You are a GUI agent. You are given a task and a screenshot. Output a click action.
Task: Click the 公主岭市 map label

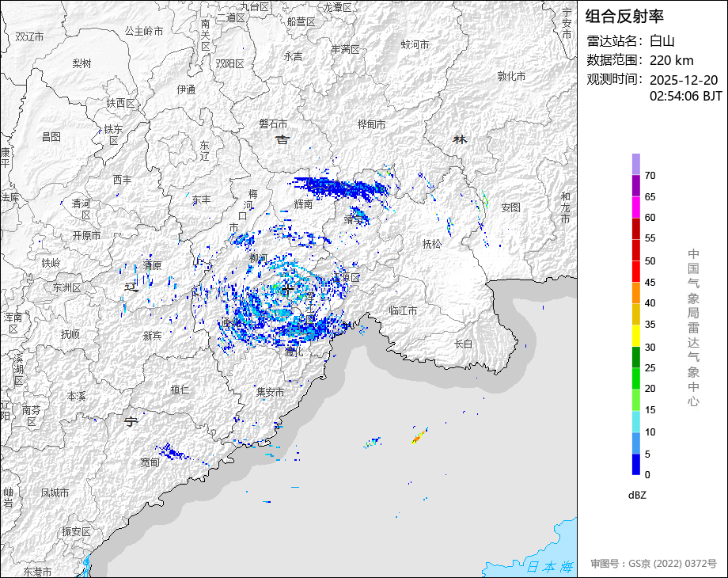click(144, 31)
